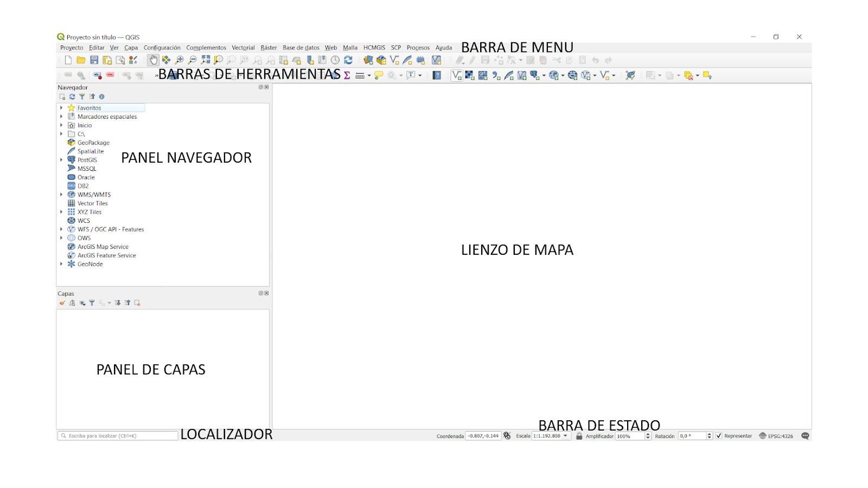The image size is (868, 488).
Task: Float the Capas panel with undock button
Action: tap(261, 293)
